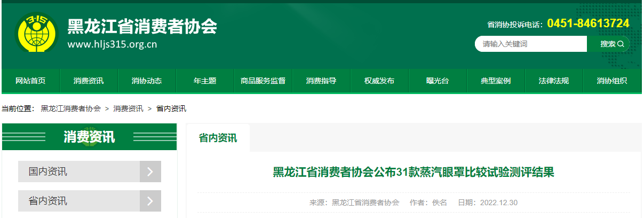Click the article source 来源：黑龙江省消费者协会
The image size is (644, 218).
click(x=354, y=203)
